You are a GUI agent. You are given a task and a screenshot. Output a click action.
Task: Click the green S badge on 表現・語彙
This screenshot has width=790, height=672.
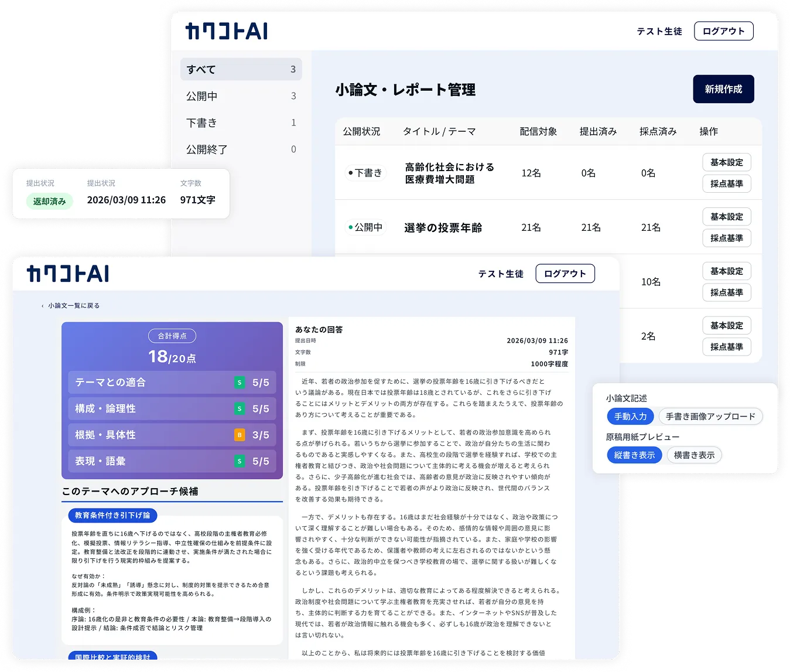240,462
